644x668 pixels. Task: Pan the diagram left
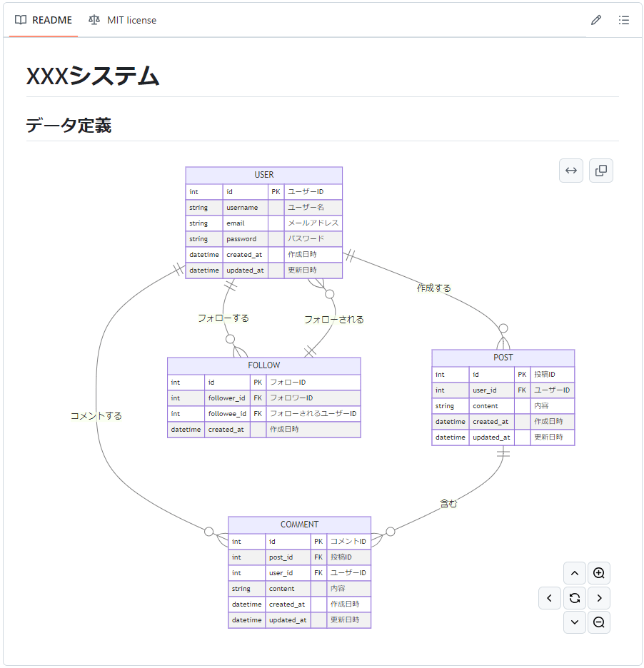coord(549,597)
